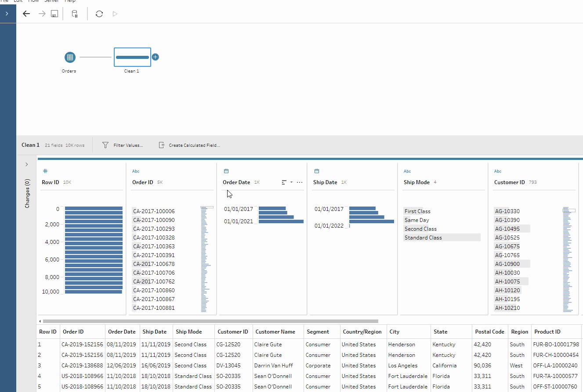Click the sort icon in Order Date header
The width and height of the screenshot is (583, 392).
point(285,182)
